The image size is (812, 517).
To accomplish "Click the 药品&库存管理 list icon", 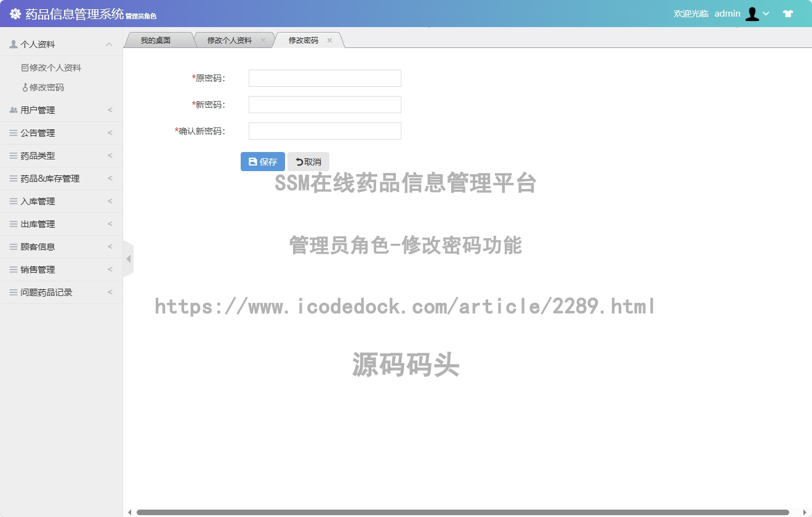I will click(14, 178).
